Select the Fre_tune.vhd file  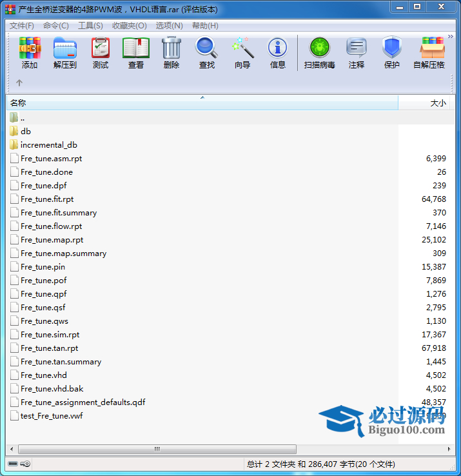[43, 375]
